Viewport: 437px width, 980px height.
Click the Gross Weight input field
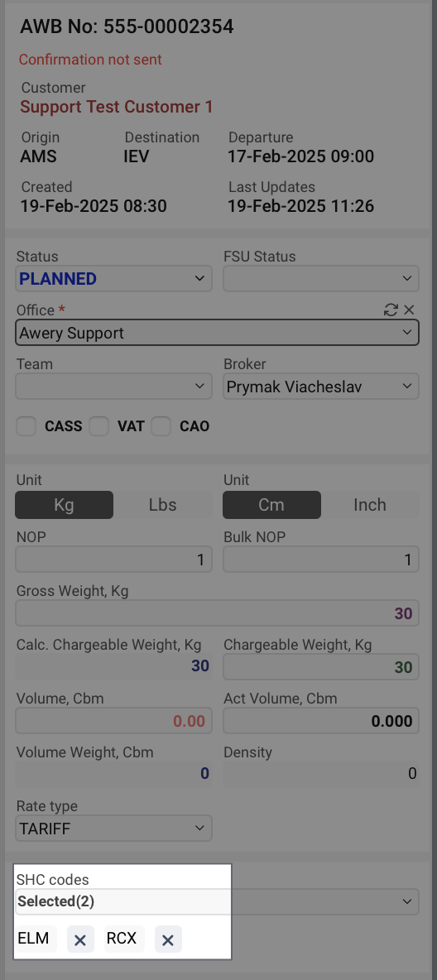217,613
